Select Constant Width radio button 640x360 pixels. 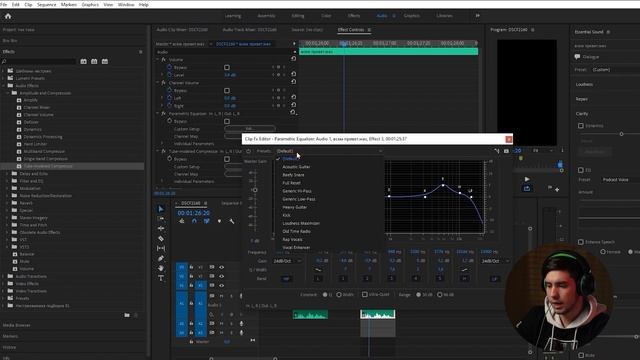pos(339,295)
